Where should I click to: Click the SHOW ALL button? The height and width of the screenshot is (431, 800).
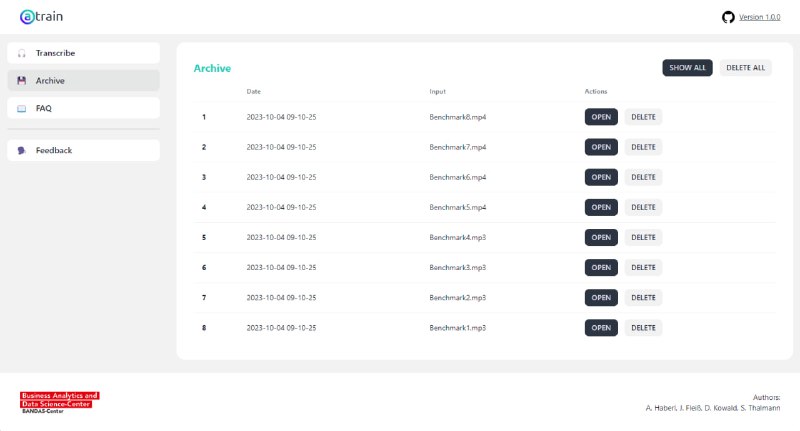pyautogui.click(x=687, y=68)
